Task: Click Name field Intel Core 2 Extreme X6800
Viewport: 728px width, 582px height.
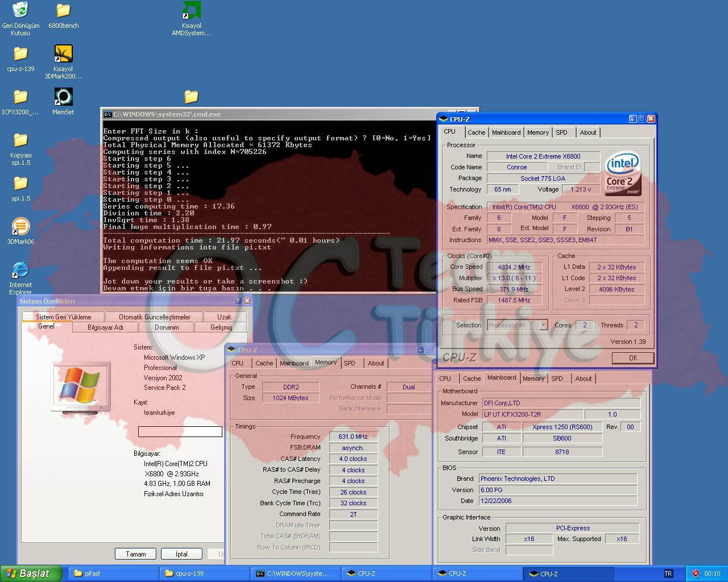Action: point(543,156)
